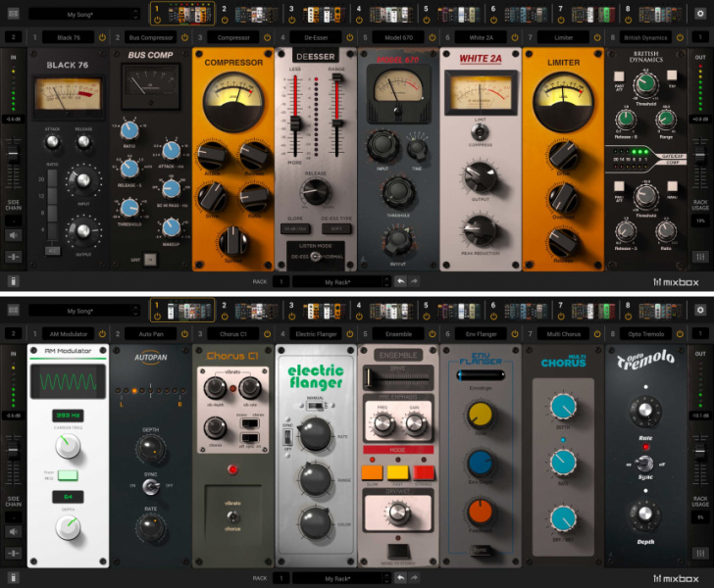This screenshot has height=588, width=714.
Task: Toggle chain 4 power icon in AM Modulator window header
Action: point(359,317)
